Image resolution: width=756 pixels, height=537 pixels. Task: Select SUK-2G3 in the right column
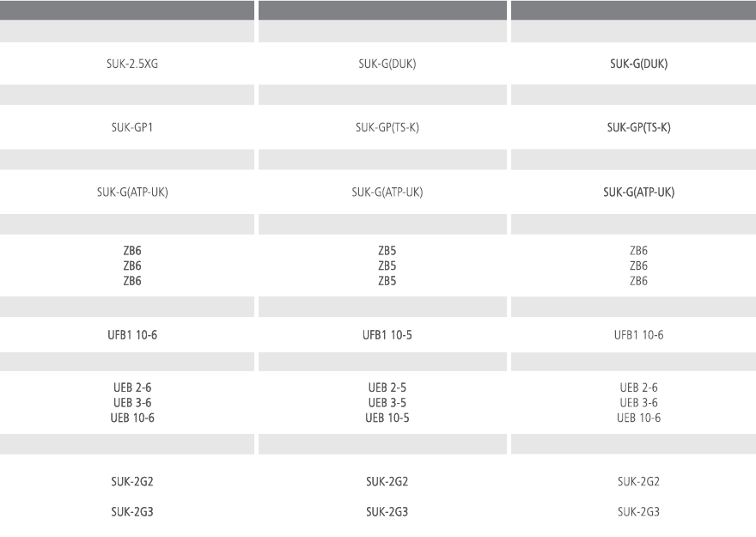click(637, 512)
